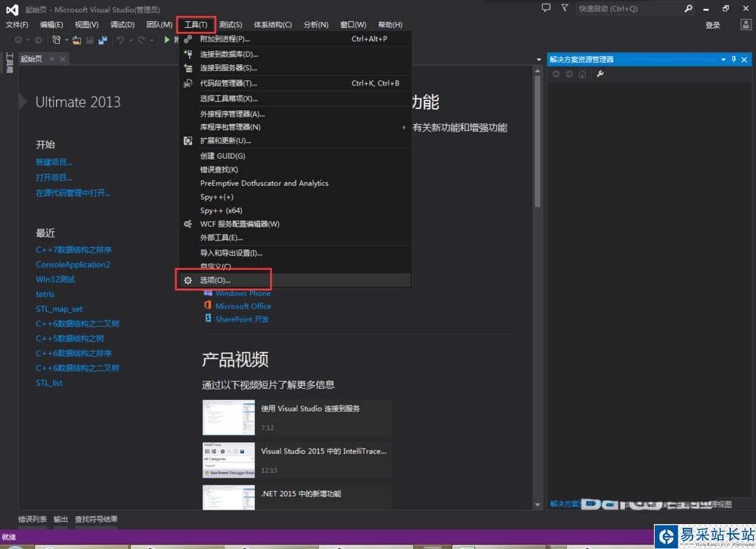Switch to the 错误列表 bottom tab
The width and height of the screenshot is (756, 549).
(33, 520)
